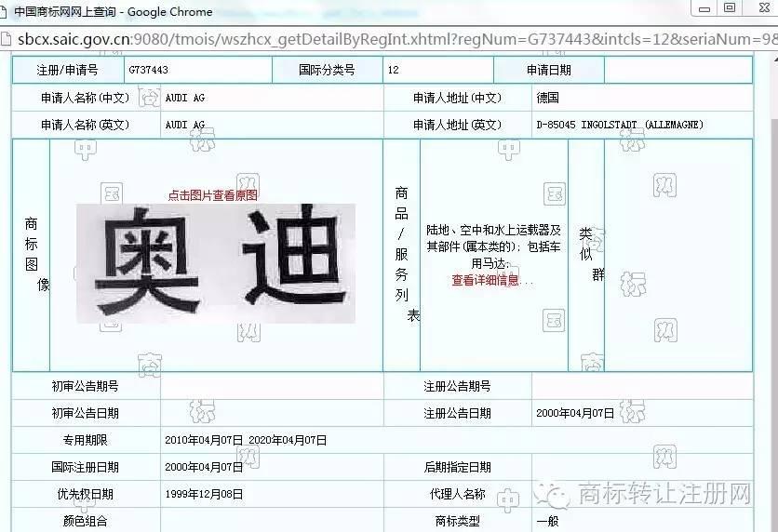Image resolution: width=778 pixels, height=532 pixels.
Task: Click the 申请人地址(中文) value 德国
Action: (547, 98)
